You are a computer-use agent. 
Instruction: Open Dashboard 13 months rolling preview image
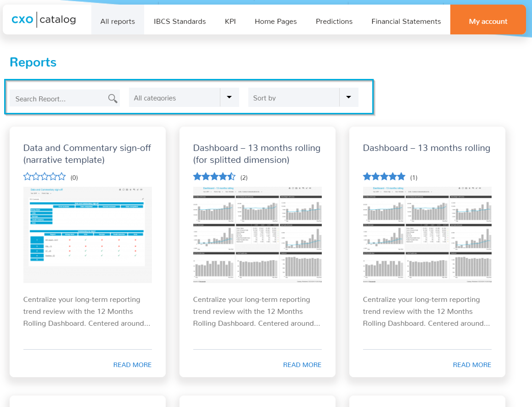point(427,235)
